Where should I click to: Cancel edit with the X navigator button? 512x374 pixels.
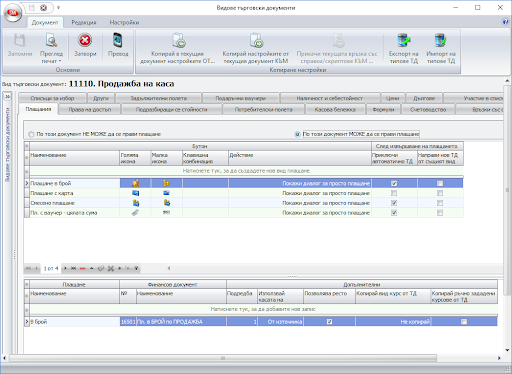tap(111, 268)
